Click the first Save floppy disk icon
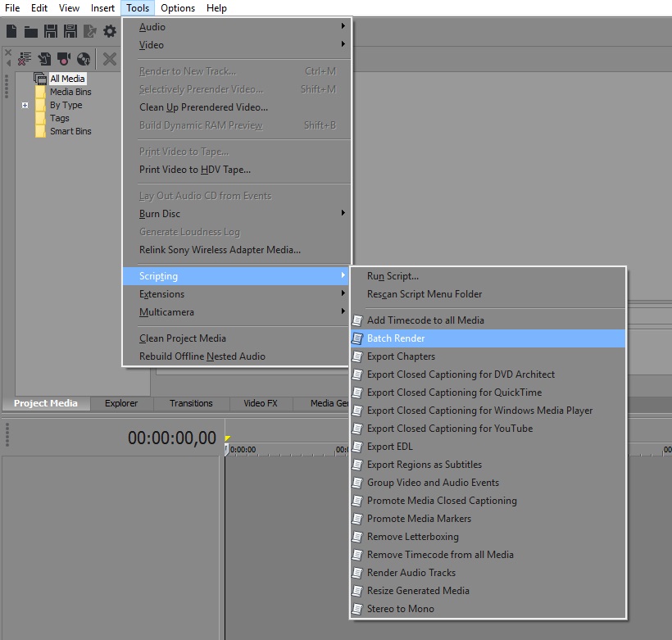672x640 pixels. pos(51,32)
